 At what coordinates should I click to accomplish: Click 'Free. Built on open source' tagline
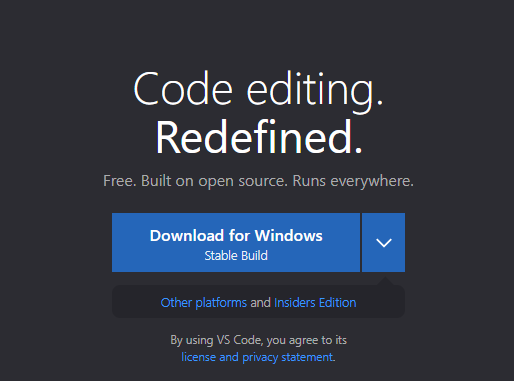click(258, 181)
